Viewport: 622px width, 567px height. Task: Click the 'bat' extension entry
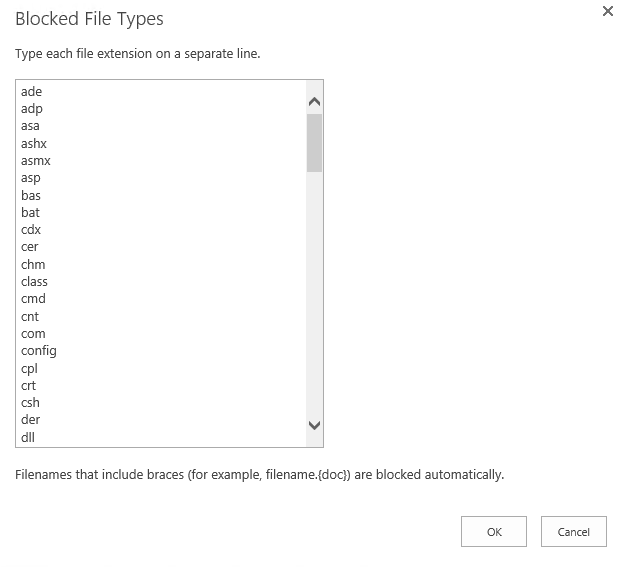pyautogui.click(x=30, y=213)
